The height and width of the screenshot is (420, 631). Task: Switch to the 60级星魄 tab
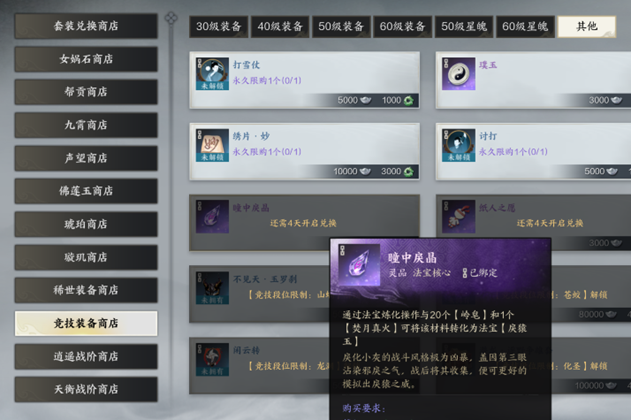coord(525,27)
